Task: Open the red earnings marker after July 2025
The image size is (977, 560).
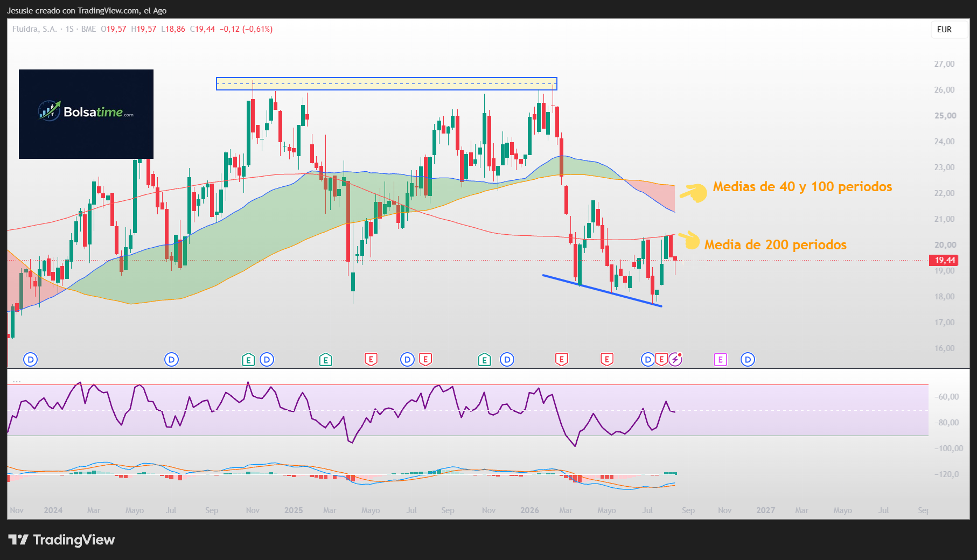Action: point(425,359)
